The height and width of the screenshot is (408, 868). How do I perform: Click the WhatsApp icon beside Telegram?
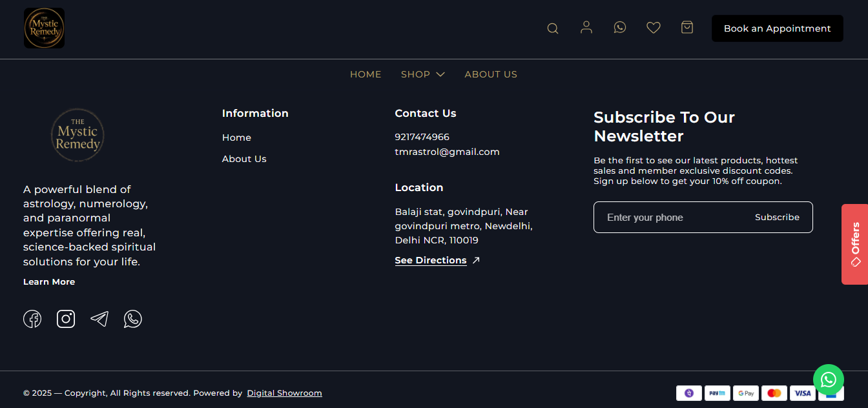tap(133, 319)
